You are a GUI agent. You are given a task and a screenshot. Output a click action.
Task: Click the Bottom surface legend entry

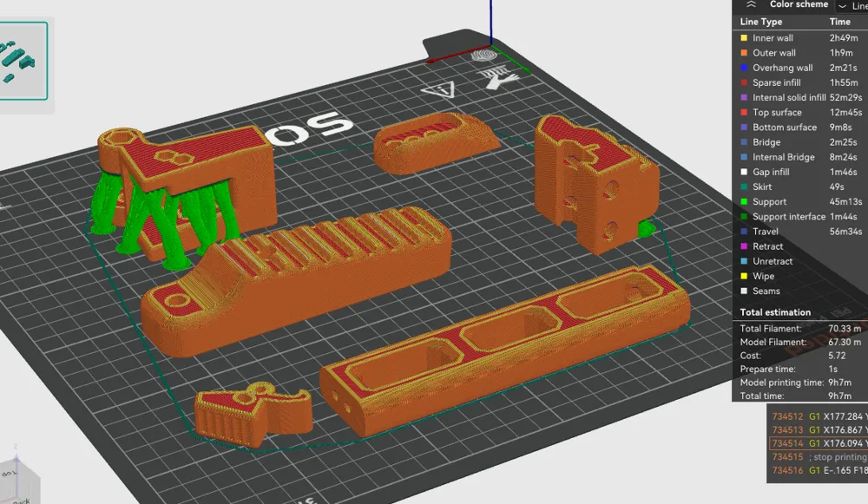tap(784, 128)
